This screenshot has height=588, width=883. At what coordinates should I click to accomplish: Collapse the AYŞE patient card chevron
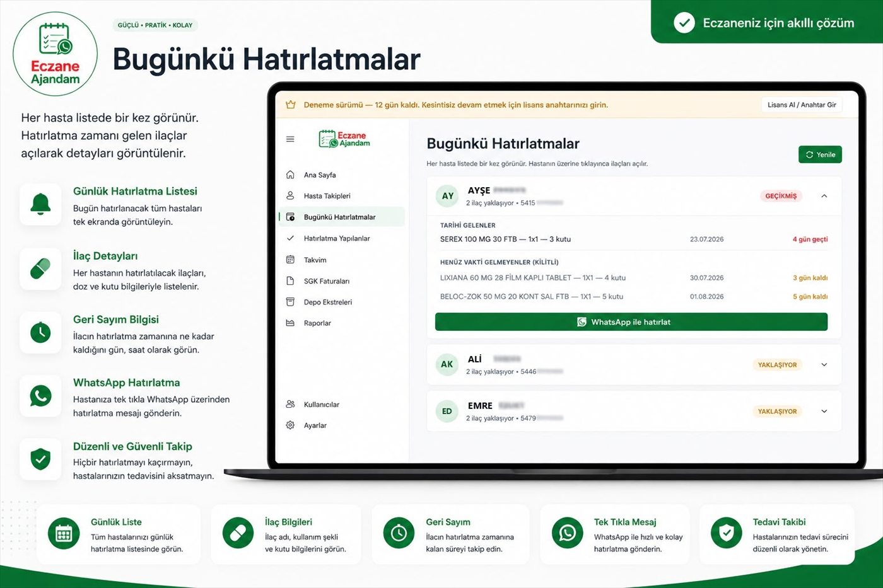coord(824,196)
